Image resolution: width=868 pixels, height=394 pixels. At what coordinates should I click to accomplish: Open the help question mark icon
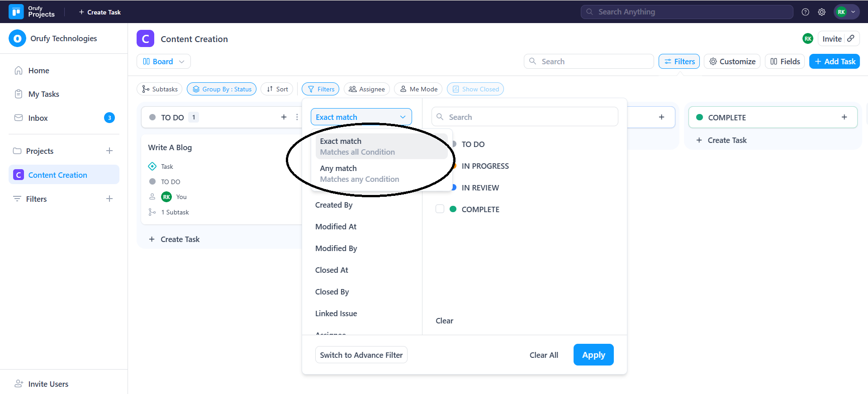click(805, 12)
